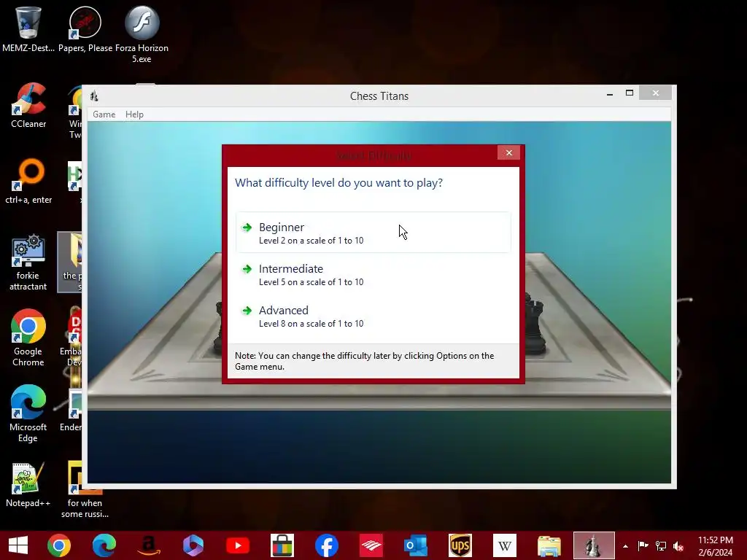The height and width of the screenshot is (560, 747).
Task: Open File Explorer from the taskbar
Action: click(549, 545)
